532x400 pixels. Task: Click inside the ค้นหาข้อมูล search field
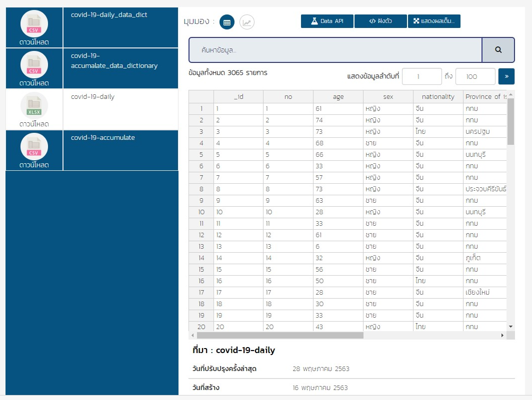point(335,50)
